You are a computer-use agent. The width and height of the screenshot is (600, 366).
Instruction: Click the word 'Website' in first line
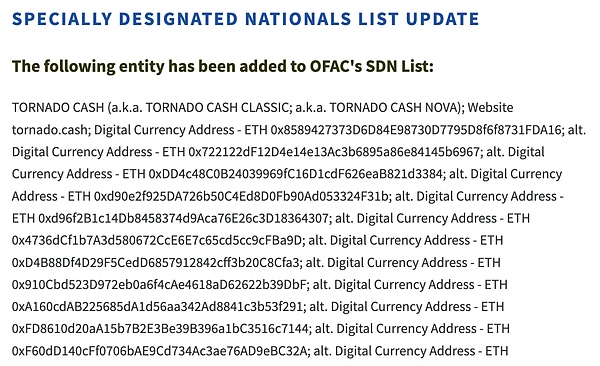(x=490, y=107)
